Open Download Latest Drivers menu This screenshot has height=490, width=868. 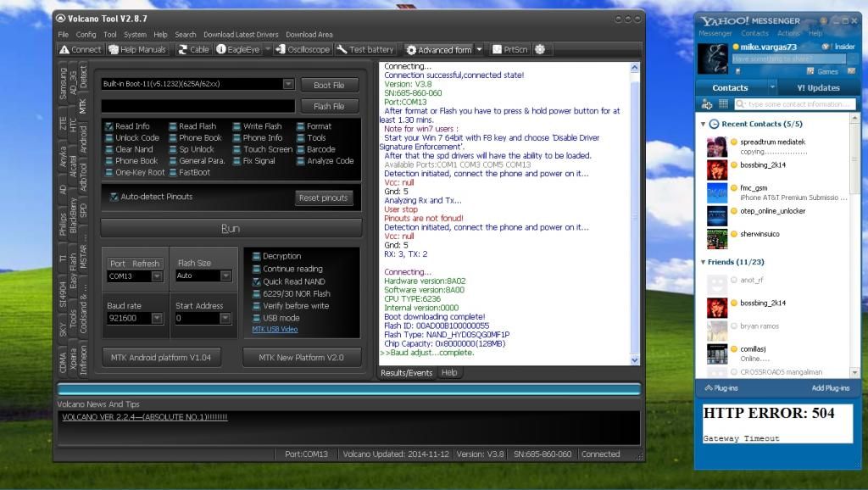click(x=241, y=34)
